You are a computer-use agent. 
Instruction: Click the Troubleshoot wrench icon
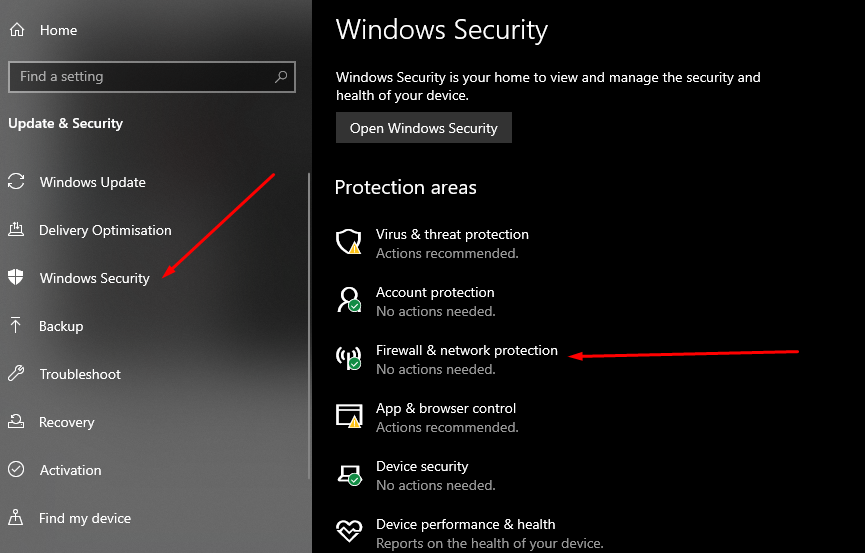coord(16,374)
